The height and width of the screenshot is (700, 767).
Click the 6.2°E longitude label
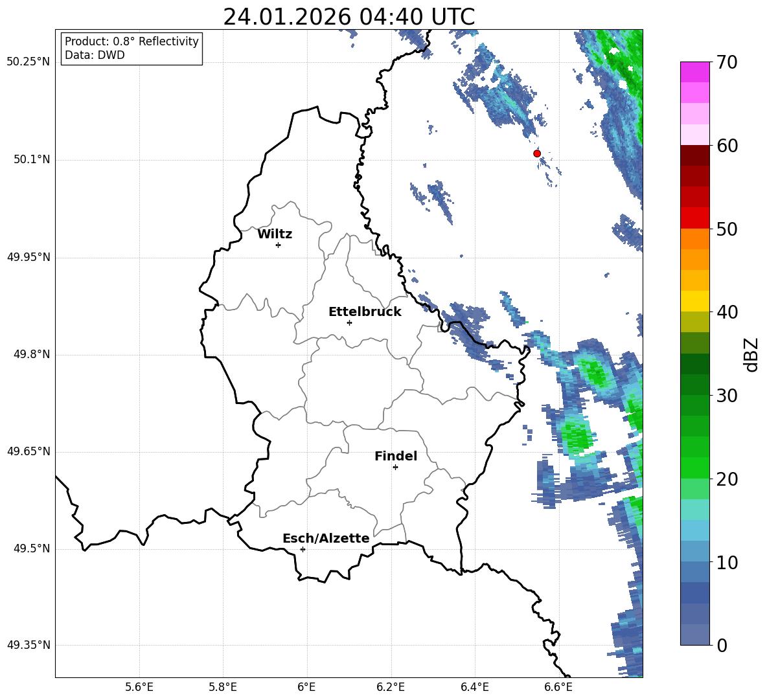[391, 687]
